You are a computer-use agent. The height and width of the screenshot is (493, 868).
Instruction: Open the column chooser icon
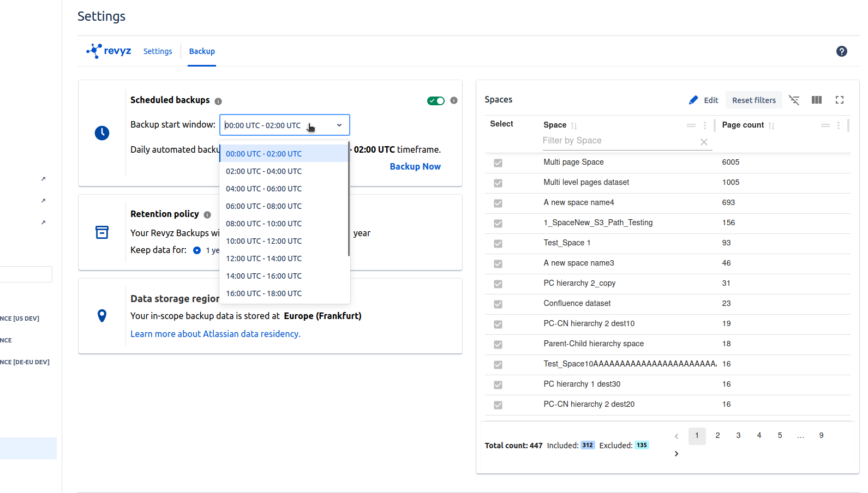coord(816,100)
